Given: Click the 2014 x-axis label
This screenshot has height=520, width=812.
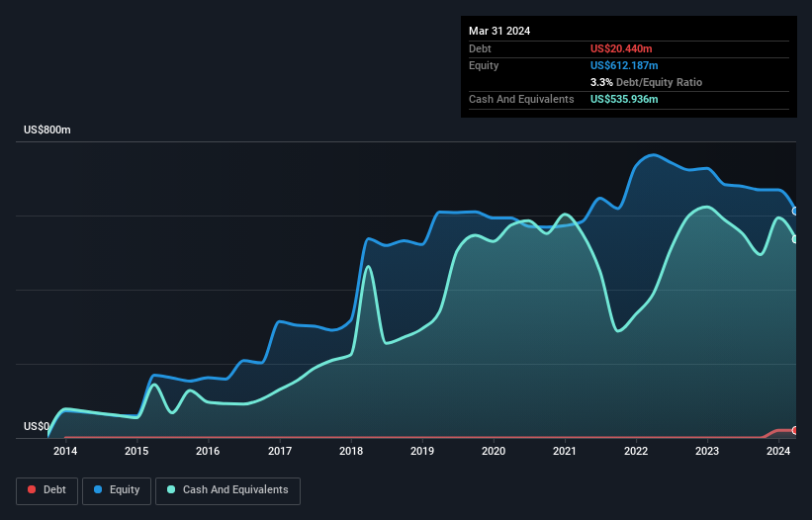Looking at the screenshot, I should (65, 451).
